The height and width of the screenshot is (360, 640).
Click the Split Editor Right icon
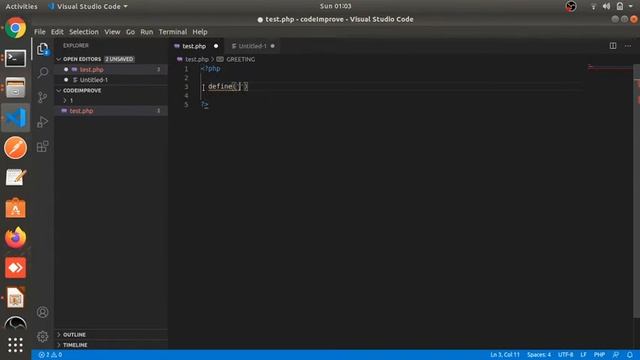(x=613, y=46)
